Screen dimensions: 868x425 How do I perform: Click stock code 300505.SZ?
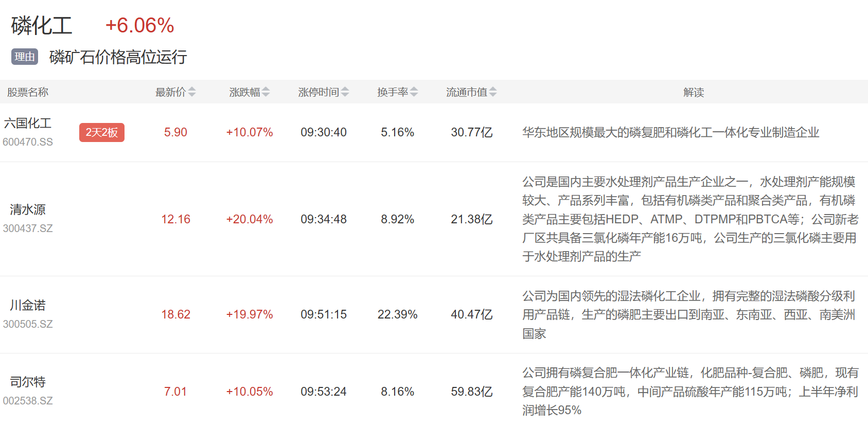click(x=28, y=324)
